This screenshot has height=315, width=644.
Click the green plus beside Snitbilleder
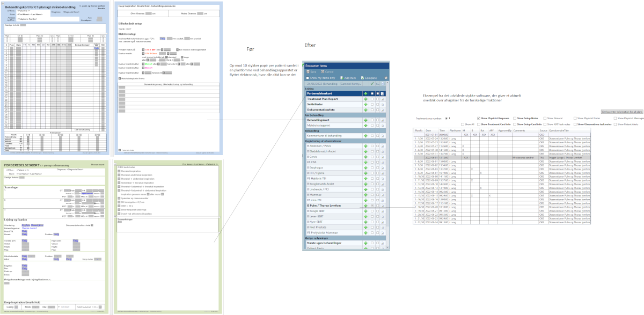click(x=365, y=104)
